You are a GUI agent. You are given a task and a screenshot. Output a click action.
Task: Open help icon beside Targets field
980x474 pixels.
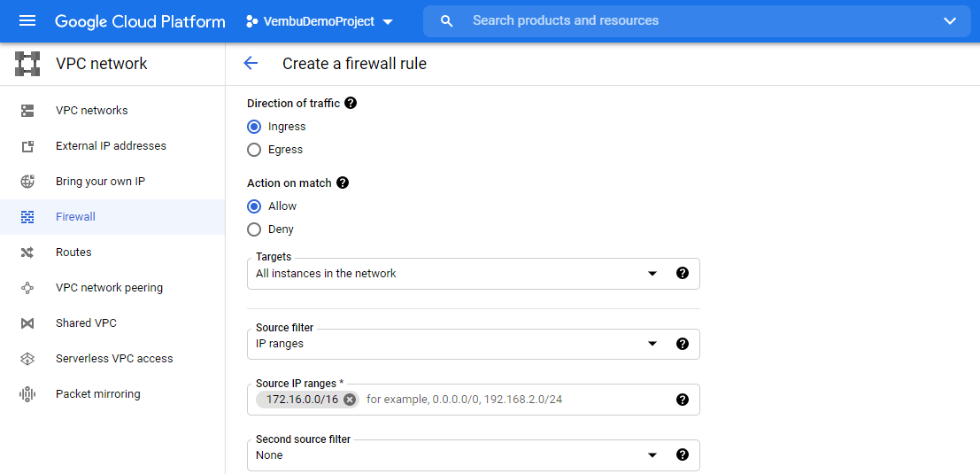pos(683,273)
